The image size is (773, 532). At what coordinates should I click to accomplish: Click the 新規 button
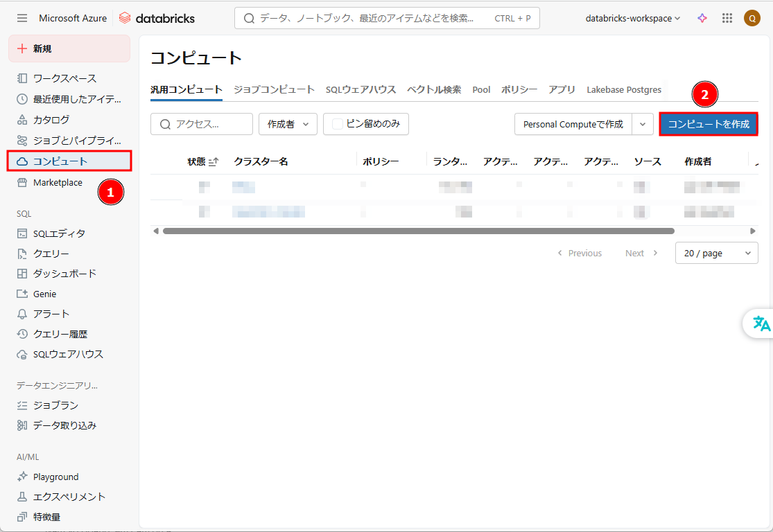(69, 48)
